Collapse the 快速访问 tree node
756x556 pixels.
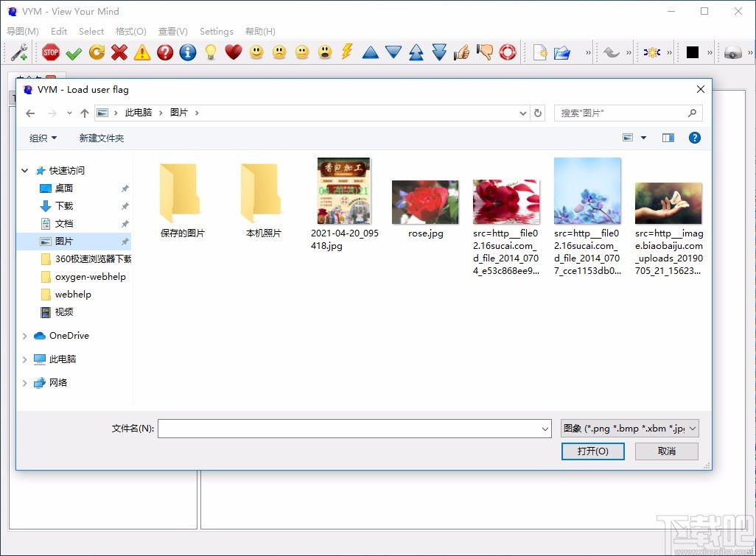[24, 171]
